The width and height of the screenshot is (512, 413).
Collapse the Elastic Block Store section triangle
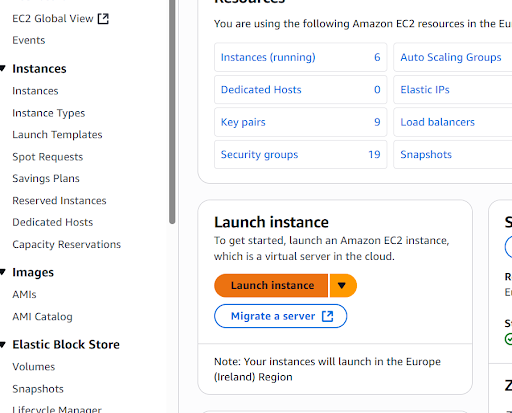click(x=3, y=345)
